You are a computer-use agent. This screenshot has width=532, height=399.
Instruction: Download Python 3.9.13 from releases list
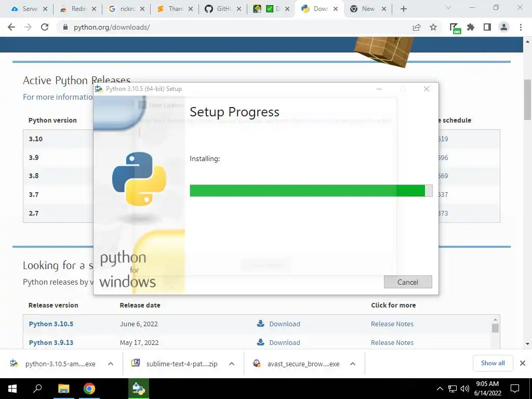[x=284, y=343]
